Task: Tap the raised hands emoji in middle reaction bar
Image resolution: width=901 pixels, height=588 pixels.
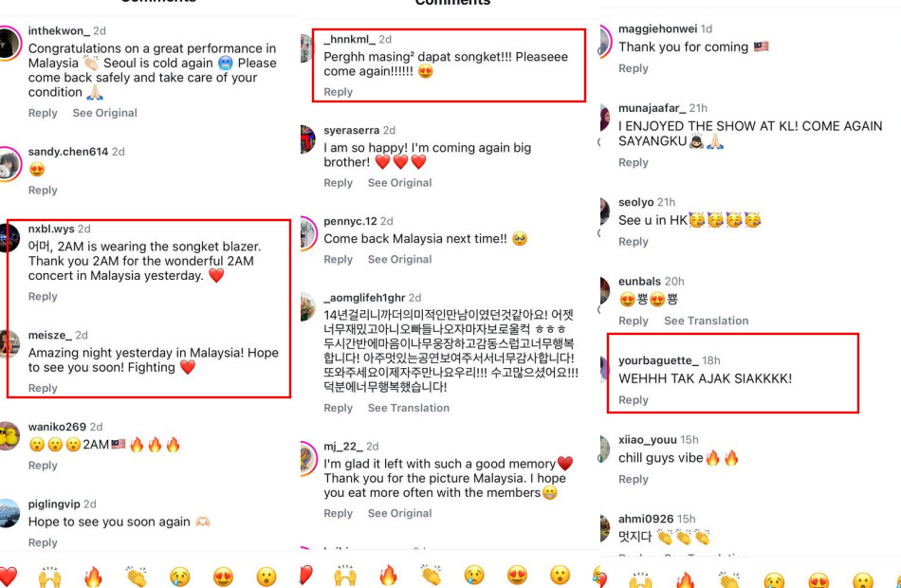Action: (346, 576)
